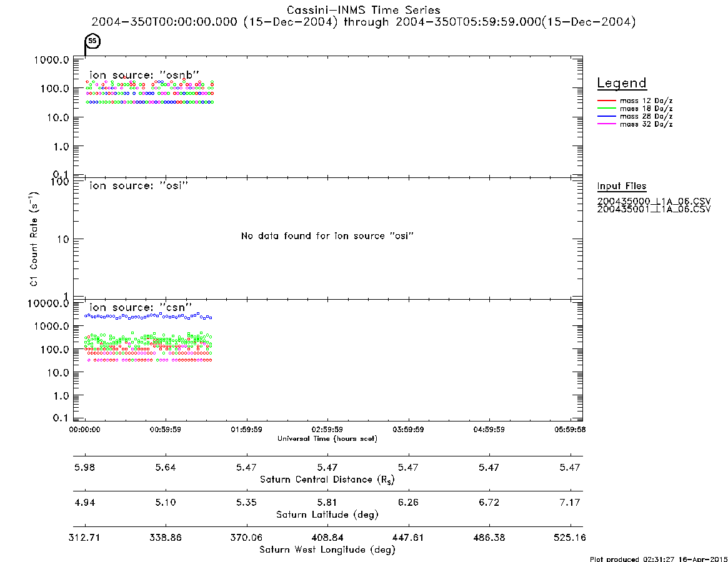Viewport: 728px width, 562px height.
Task: Click the 'Plot produced 02:31:27 16-Apr-2015' footer
Action: click(659, 559)
